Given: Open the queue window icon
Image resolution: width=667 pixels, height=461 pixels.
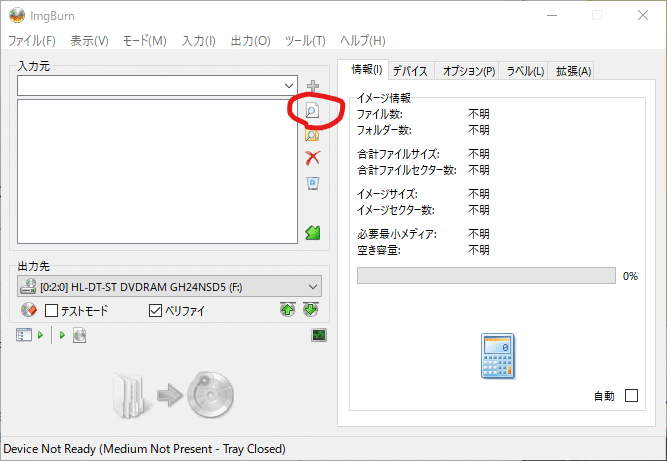Looking at the screenshot, I should tap(24, 335).
